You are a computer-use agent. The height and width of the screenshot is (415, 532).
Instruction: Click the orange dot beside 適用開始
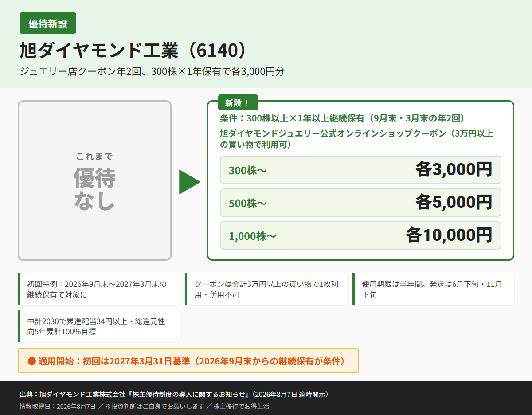coord(31,361)
